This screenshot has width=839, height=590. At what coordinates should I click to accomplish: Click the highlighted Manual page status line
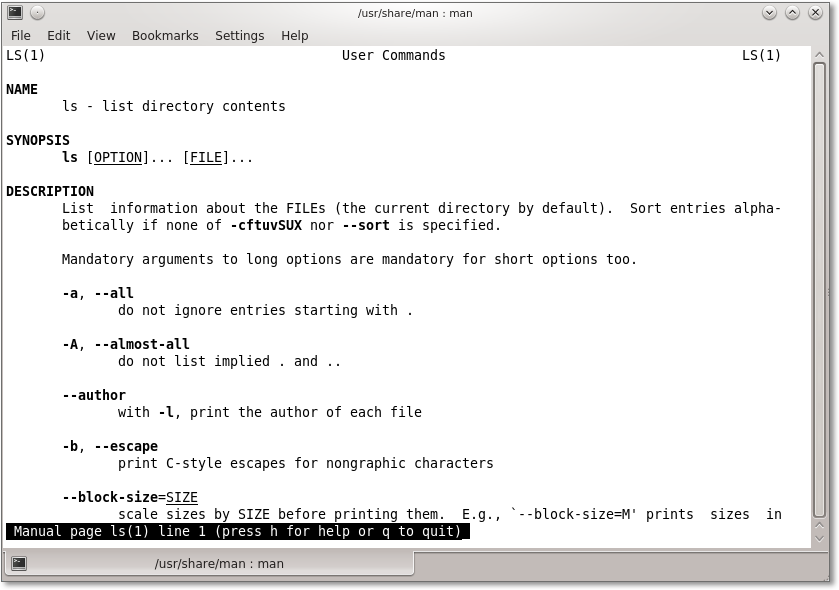[x=238, y=532]
